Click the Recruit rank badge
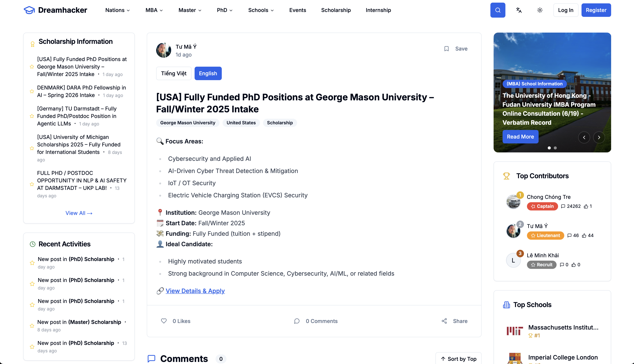The width and height of the screenshot is (634, 364). coord(541,265)
